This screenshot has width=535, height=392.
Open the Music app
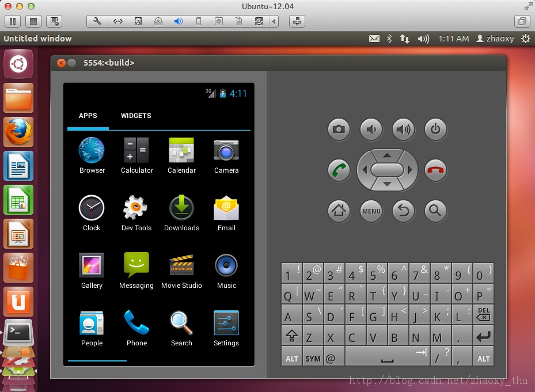[x=226, y=271]
